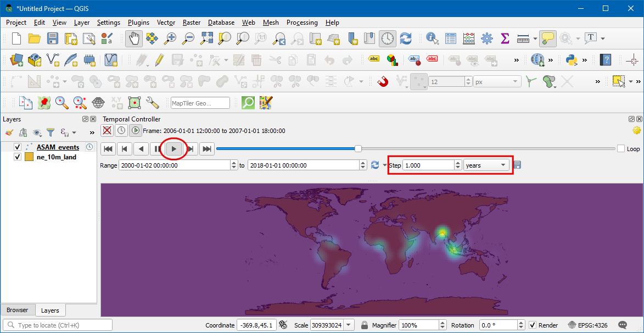Click the Pan Map hand tool
Screen dimensions: 644x333
[134, 38]
